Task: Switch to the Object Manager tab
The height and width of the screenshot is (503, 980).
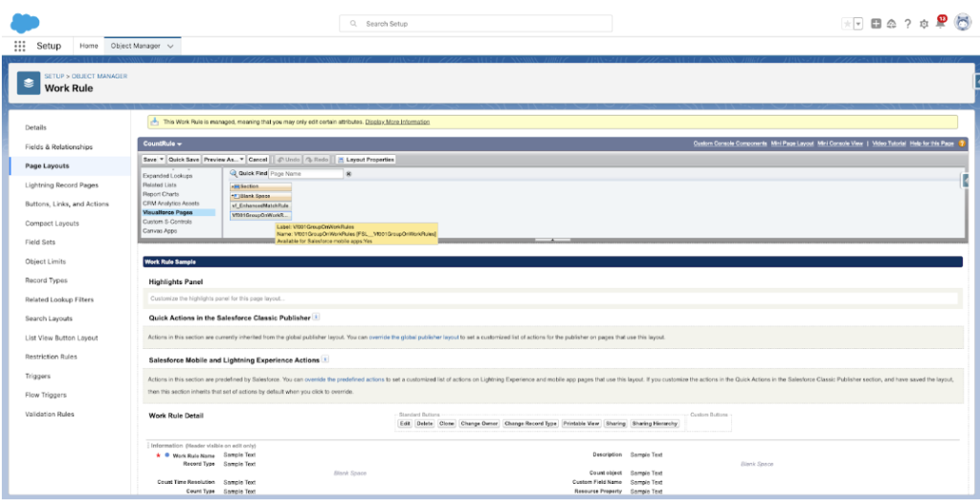Action: click(136, 46)
